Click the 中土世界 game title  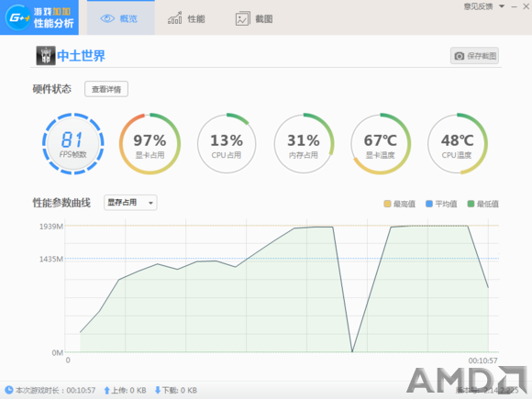coord(81,56)
